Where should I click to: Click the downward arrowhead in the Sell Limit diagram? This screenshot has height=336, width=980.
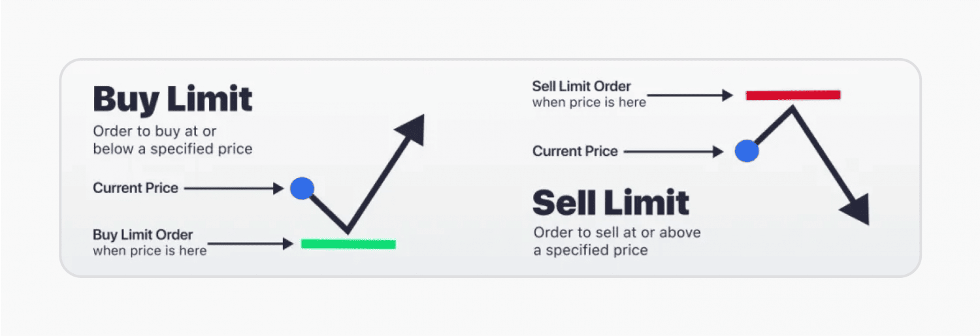[857, 209]
